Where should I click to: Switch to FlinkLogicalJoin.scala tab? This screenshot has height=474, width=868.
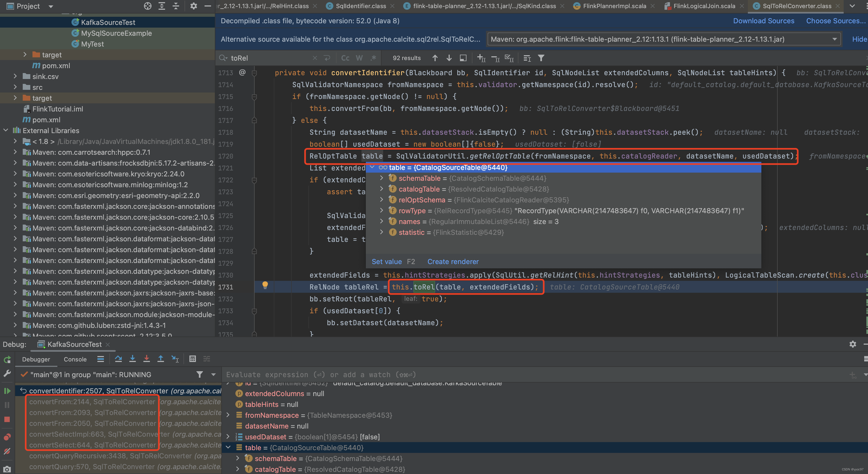pos(704,6)
